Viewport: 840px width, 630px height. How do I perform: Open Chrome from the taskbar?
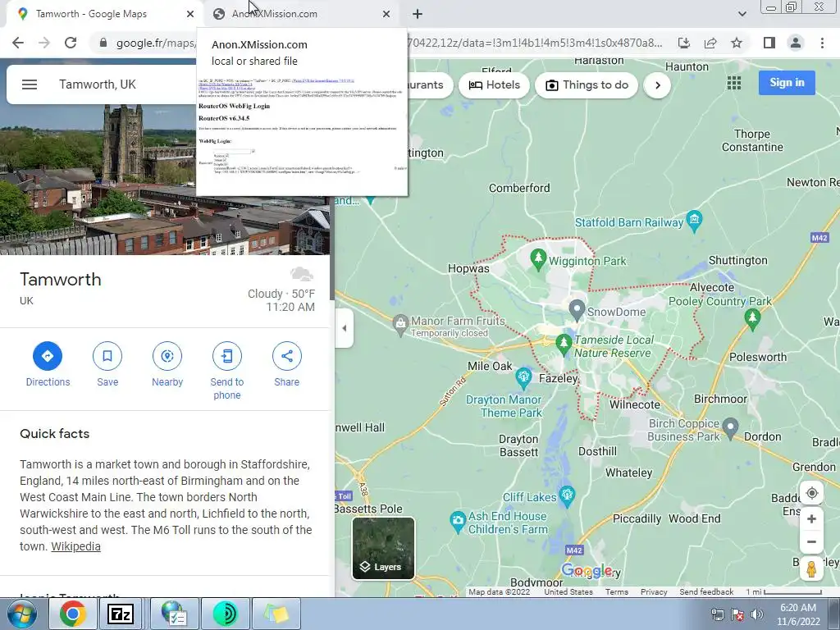click(x=72, y=614)
